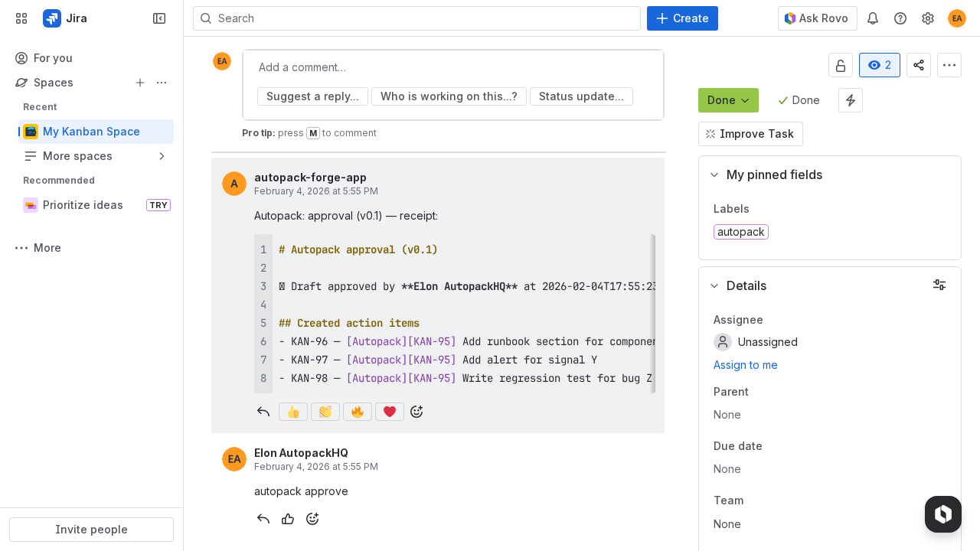Open the Rovo chat bubble

pos(942,514)
